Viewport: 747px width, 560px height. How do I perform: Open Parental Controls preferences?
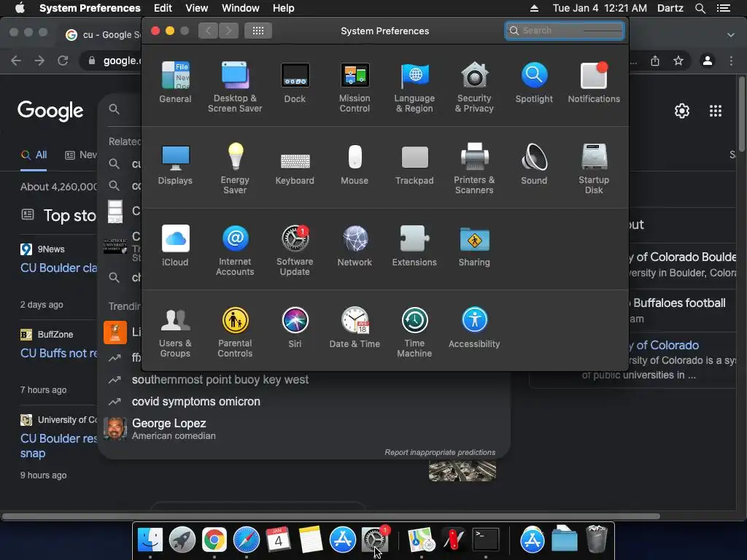[x=235, y=332]
